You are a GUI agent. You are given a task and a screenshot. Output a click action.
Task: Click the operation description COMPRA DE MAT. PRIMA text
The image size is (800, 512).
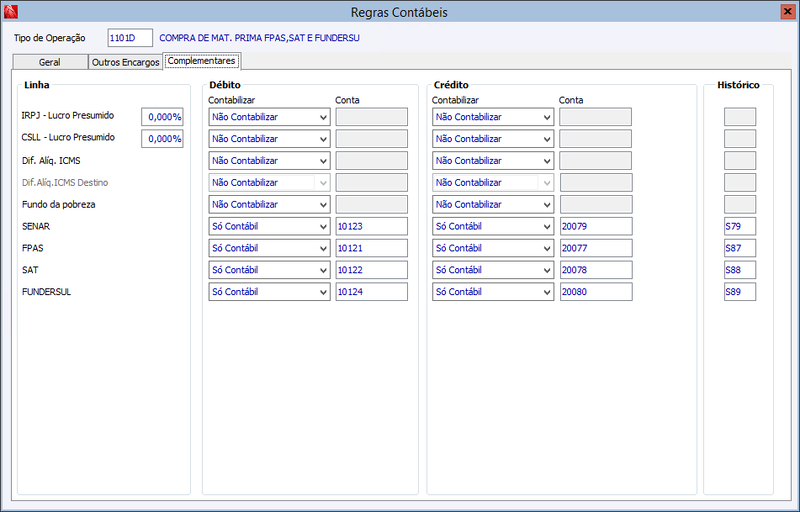click(259, 38)
